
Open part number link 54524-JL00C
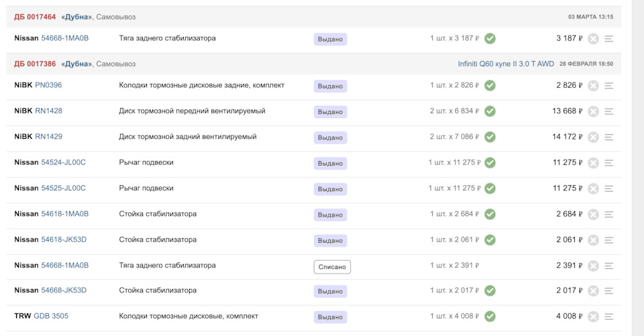pos(64,162)
